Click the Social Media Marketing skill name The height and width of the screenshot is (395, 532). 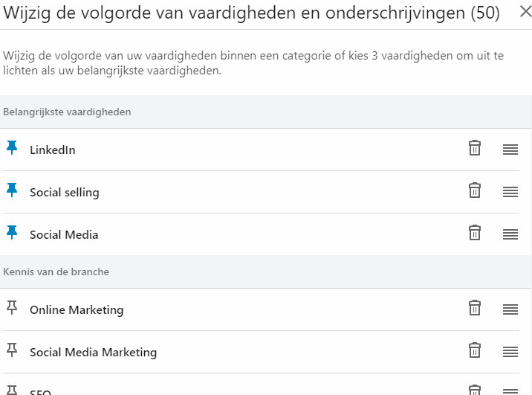click(x=93, y=353)
